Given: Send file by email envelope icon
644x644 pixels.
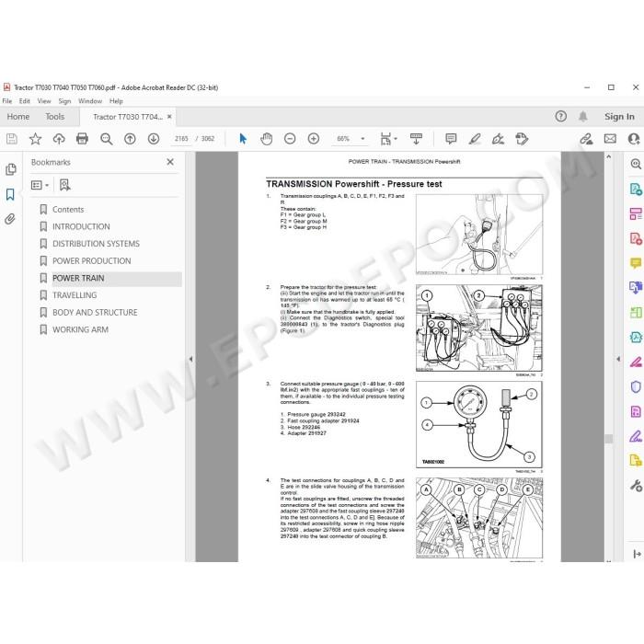Looking at the screenshot, I should coord(610,139).
